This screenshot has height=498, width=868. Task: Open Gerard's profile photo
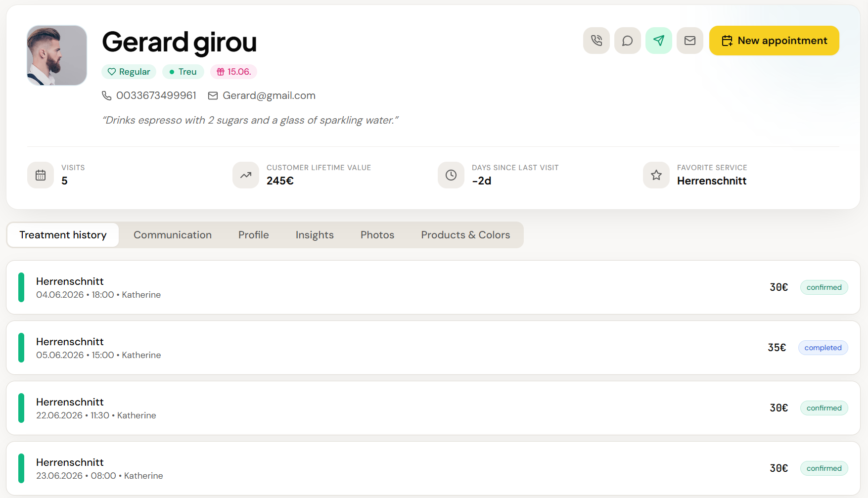(x=57, y=55)
